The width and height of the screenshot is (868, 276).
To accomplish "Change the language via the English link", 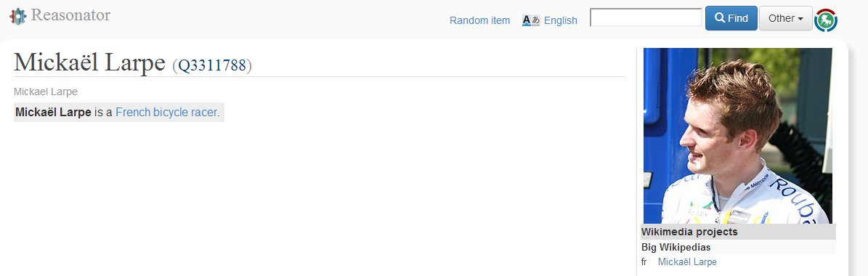I will point(560,20).
